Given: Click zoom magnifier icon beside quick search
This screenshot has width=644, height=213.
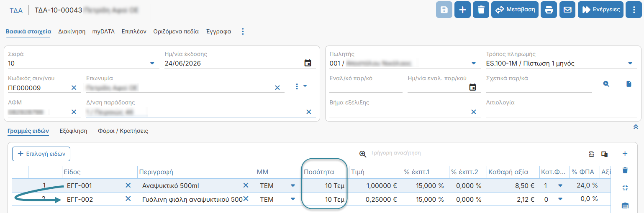Looking at the screenshot, I should pos(363,154).
